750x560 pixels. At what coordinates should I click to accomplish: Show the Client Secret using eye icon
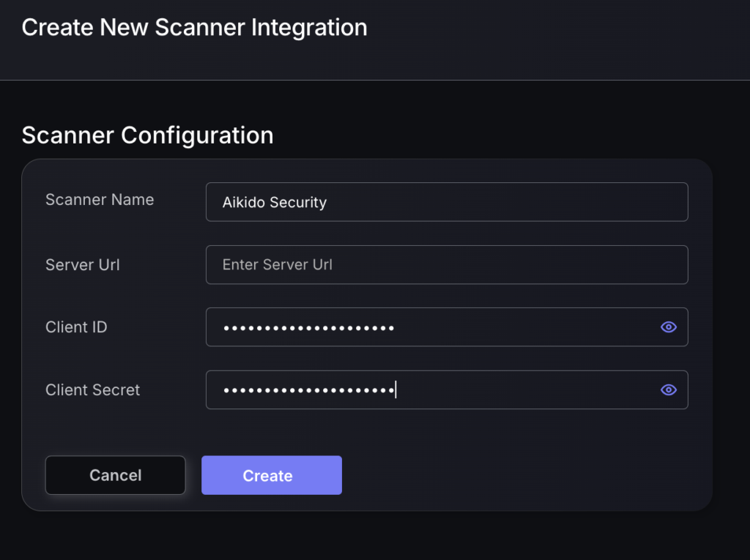(668, 390)
